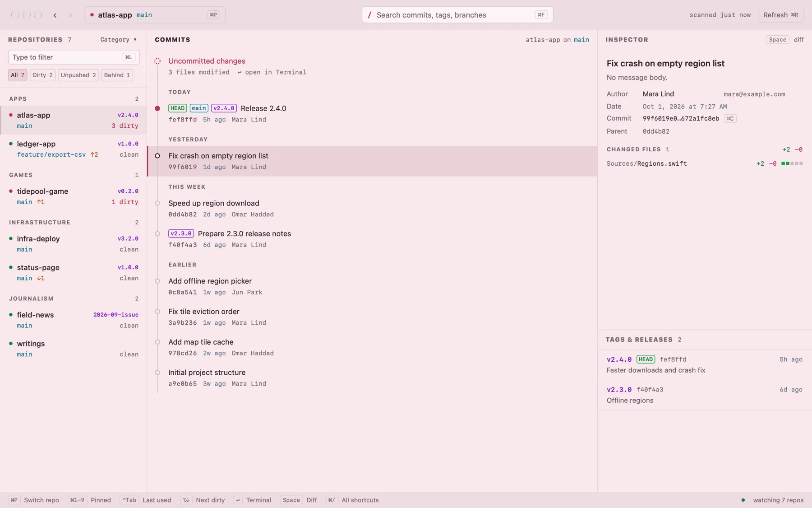Viewport: 812px width, 508px height.
Task: Open the Category grouping dropdown
Action: coord(119,40)
